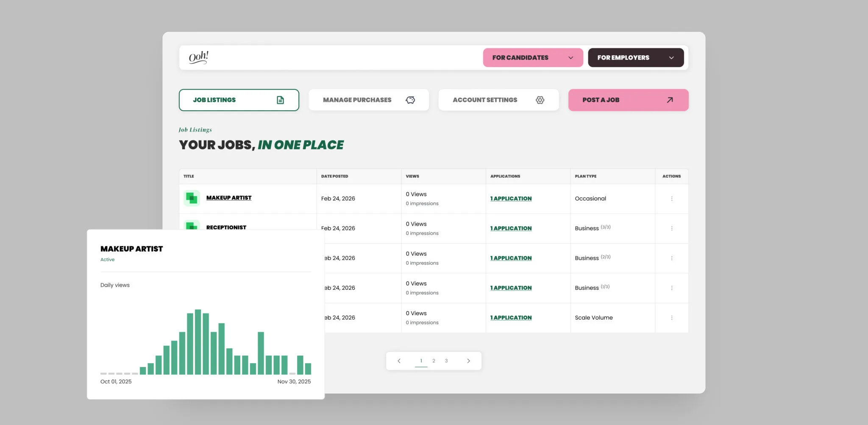Click the tallest bar in Daily views chart
This screenshot has height=425, width=868.
click(198, 342)
